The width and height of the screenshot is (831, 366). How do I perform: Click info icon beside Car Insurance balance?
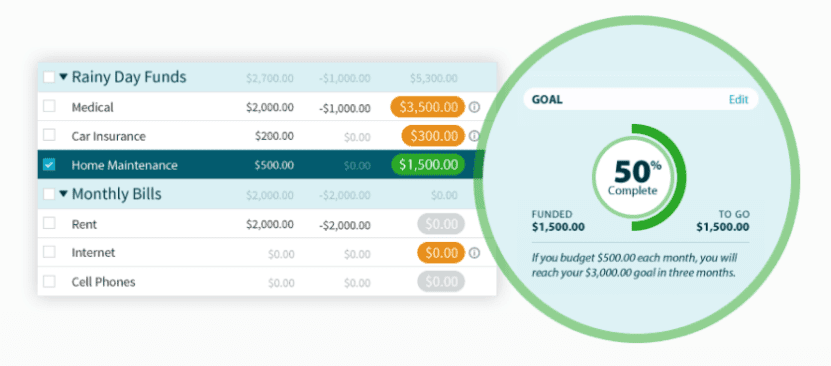474,136
